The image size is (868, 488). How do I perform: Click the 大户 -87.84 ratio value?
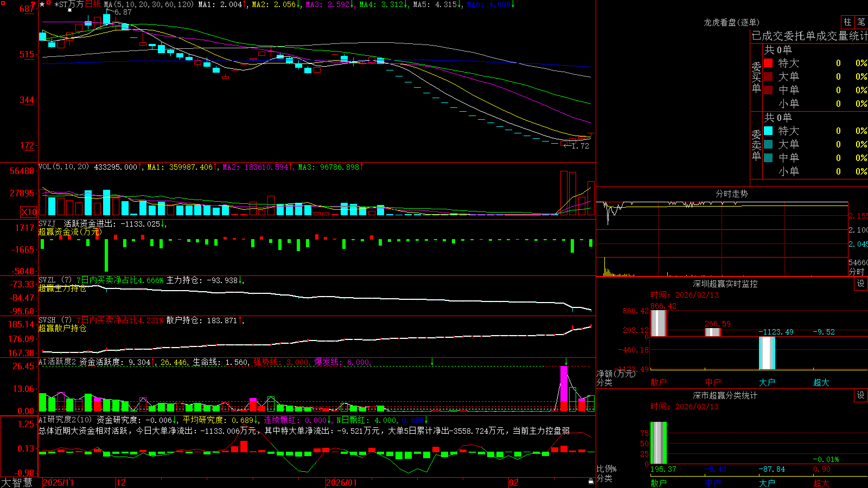coord(771,469)
